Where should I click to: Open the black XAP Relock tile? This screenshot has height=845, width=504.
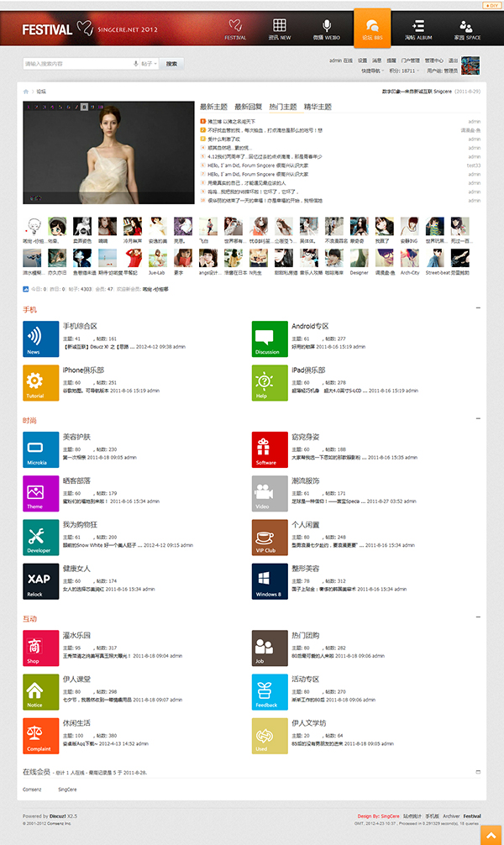coord(41,581)
